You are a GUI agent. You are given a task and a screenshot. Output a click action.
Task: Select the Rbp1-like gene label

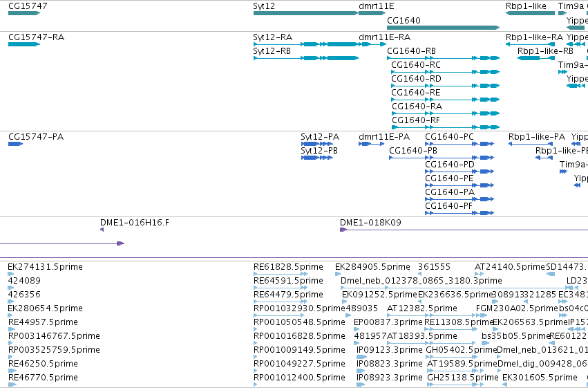(x=526, y=6)
